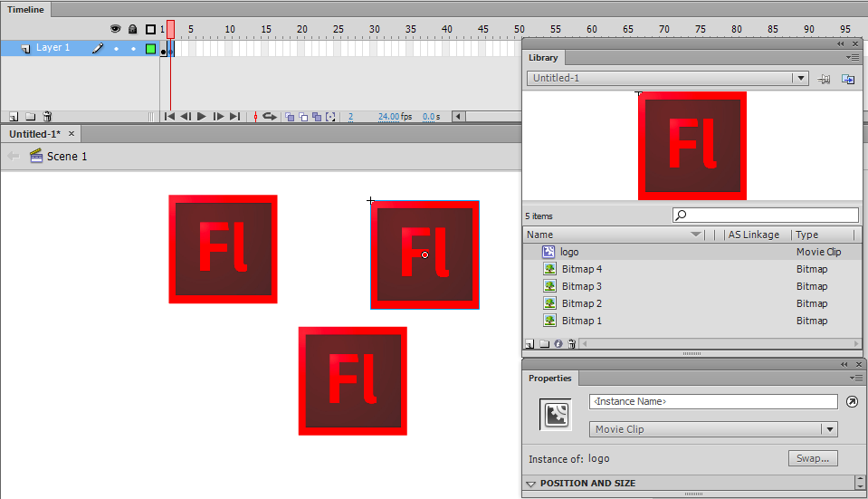Select the Untitled-1* document tab
This screenshot has height=499, width=868.
(x=34, y=134)
